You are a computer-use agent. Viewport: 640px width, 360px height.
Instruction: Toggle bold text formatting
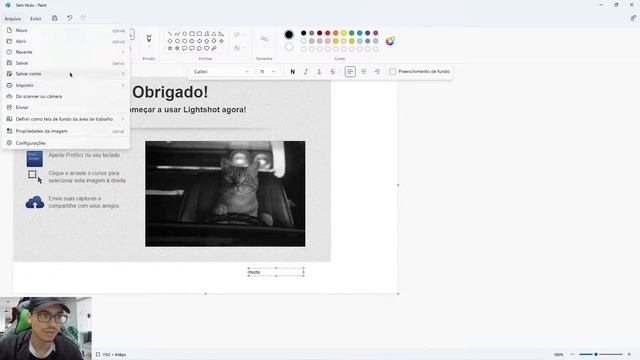coord(292,71)
